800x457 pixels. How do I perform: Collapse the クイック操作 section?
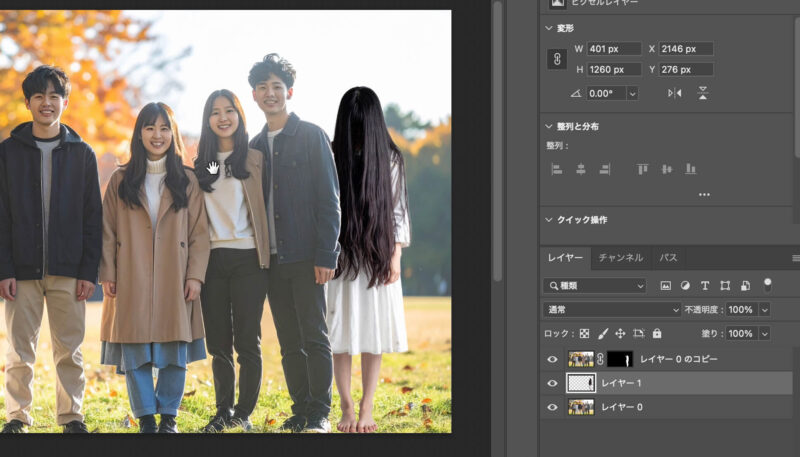click(x=549, y=220)
